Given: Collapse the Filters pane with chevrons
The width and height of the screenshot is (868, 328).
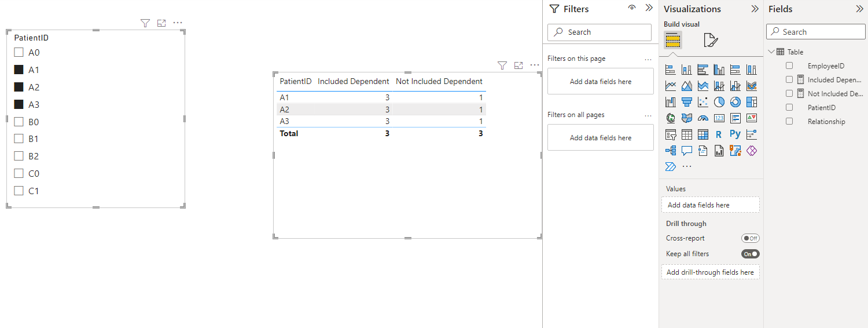Looking at the screenshot, I should (x=649, y=9).
